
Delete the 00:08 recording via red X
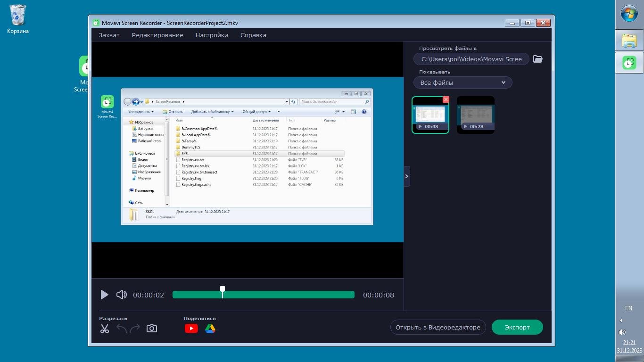446,99
